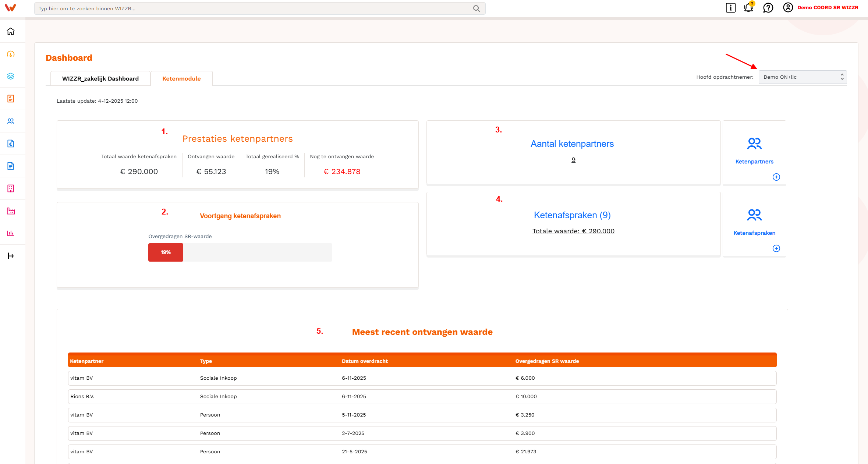The image size is (868, 464).
Task: Click the 2-7-2025 date cell
Action: [x=353, y=433]
